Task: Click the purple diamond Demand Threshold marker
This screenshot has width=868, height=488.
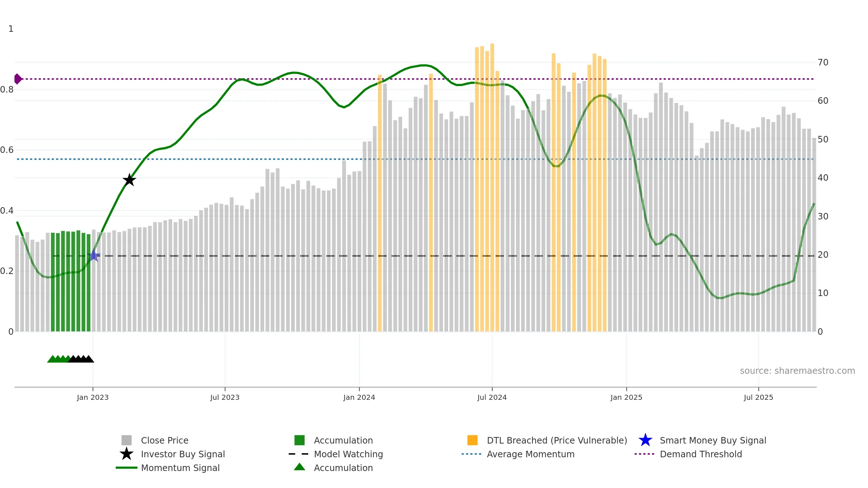Action: pos(18,79)
